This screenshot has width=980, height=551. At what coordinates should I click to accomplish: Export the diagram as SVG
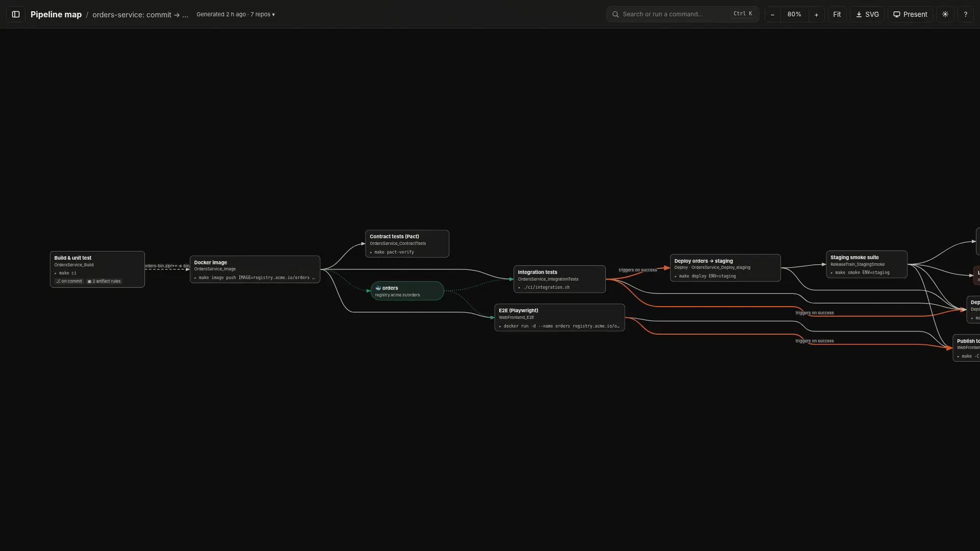click(x=867, y=14)
